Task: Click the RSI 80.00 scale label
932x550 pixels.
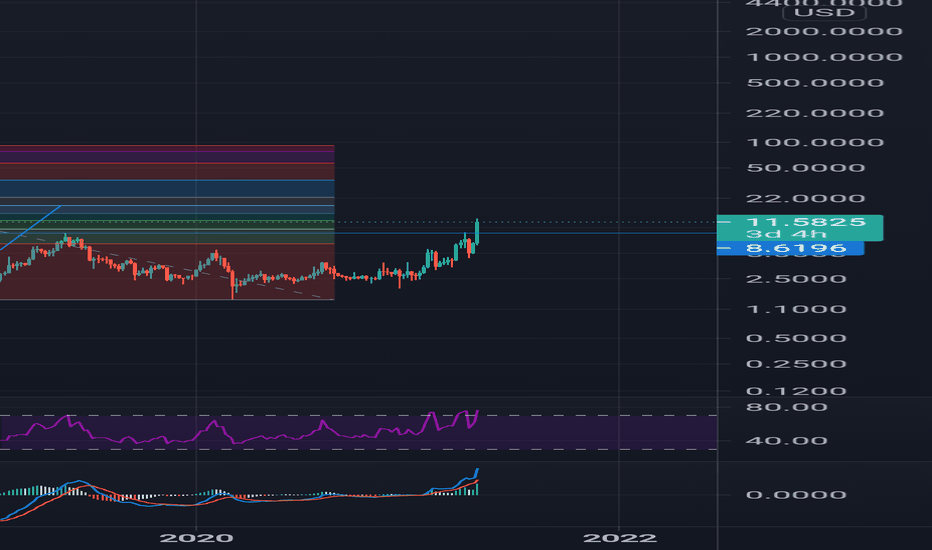Action: coord(786,407)
